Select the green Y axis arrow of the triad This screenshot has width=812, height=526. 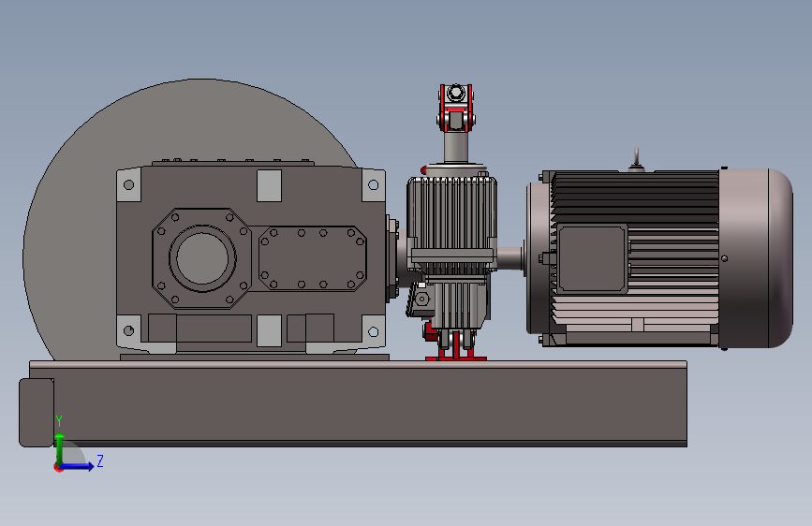point(60,449)
